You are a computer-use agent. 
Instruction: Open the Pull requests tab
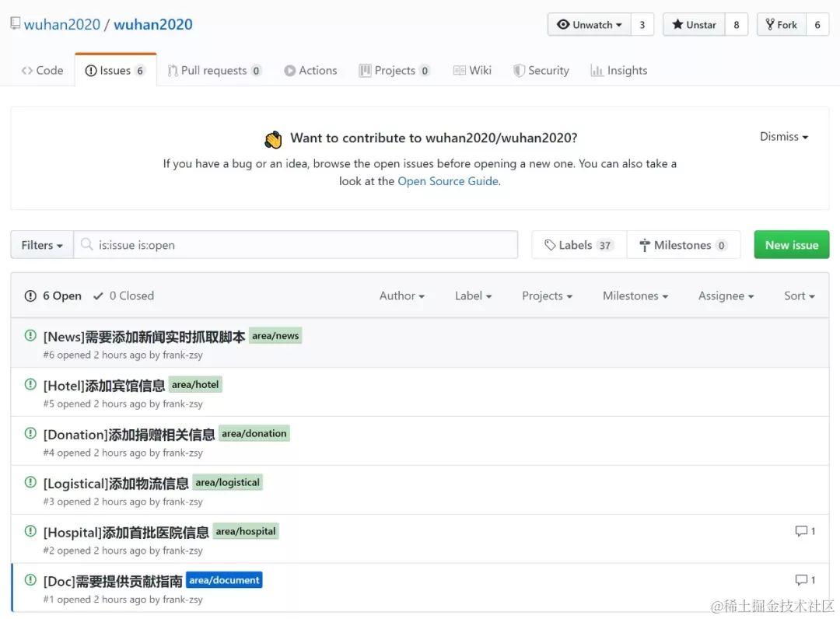click(x=215, y=70)
